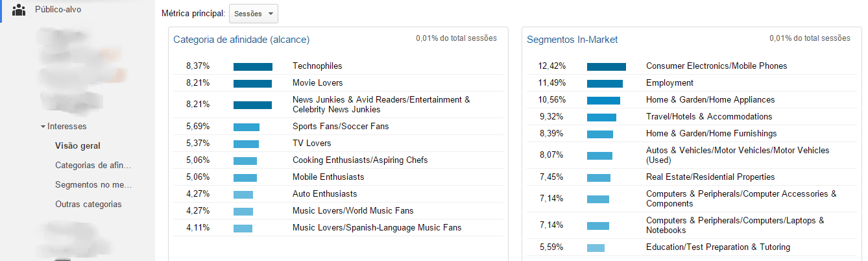The image size is (868, 261).
Task: Click the Technophiles bar
Action: coord(253,66)
